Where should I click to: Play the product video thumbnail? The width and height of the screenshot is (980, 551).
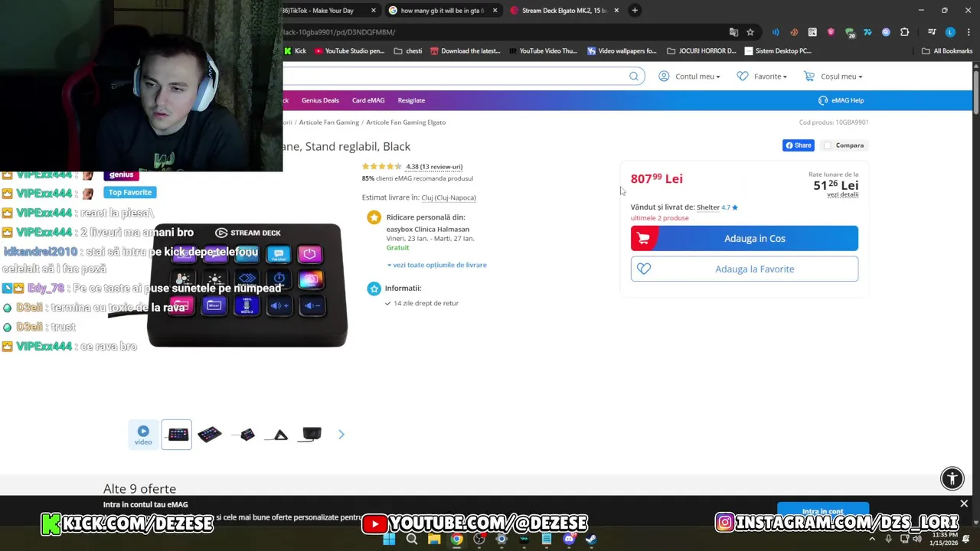click(x=143, y=435)
